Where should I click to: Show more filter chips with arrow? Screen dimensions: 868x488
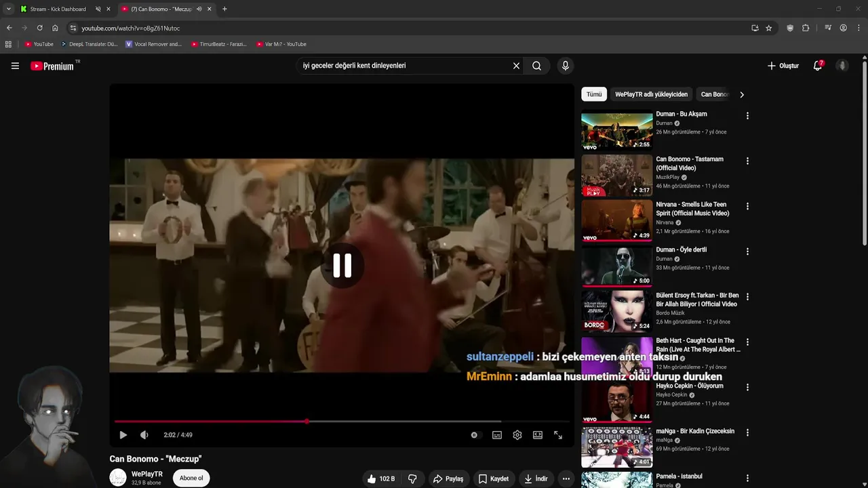point(741,94)
